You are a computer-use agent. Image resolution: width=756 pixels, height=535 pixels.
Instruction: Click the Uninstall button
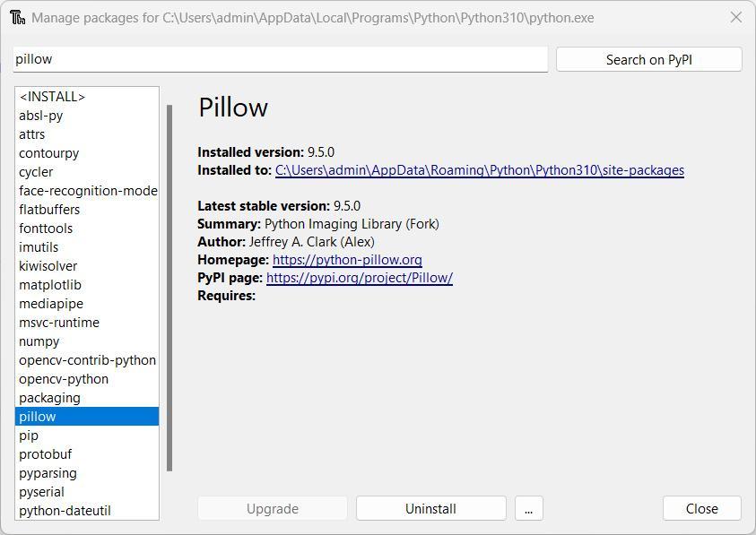coord(430,509)
